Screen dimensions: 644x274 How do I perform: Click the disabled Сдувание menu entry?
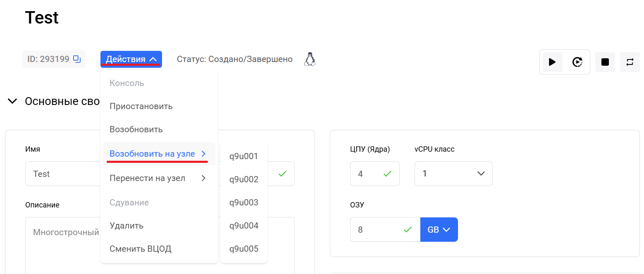pyautogui.click(x=159, y=203)
